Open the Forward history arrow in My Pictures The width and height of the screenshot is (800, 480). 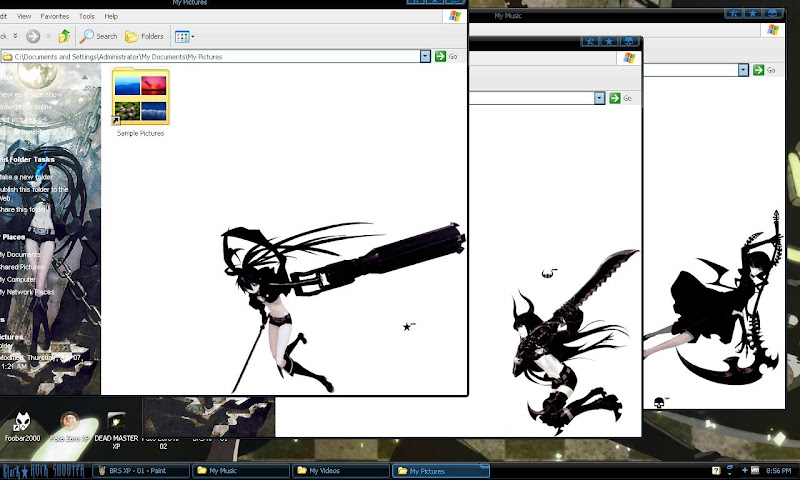point(48,36)
